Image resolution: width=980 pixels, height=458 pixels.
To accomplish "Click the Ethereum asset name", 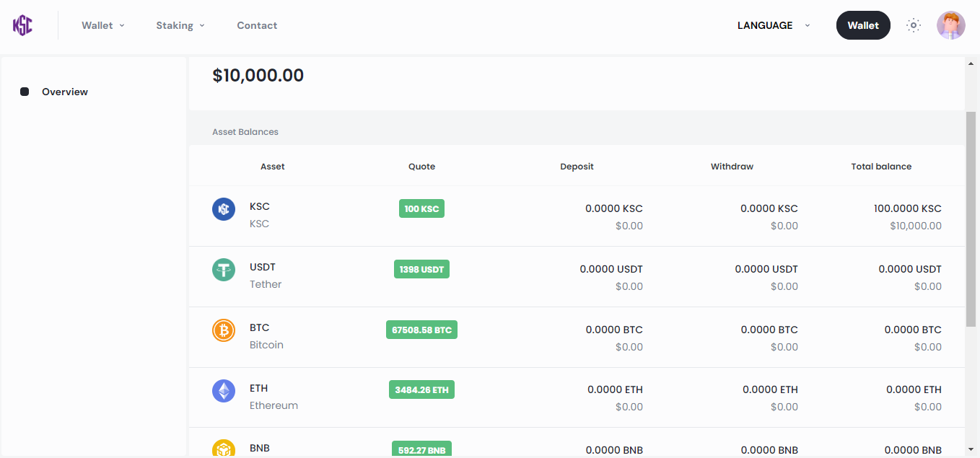I will tap(274, 405).
